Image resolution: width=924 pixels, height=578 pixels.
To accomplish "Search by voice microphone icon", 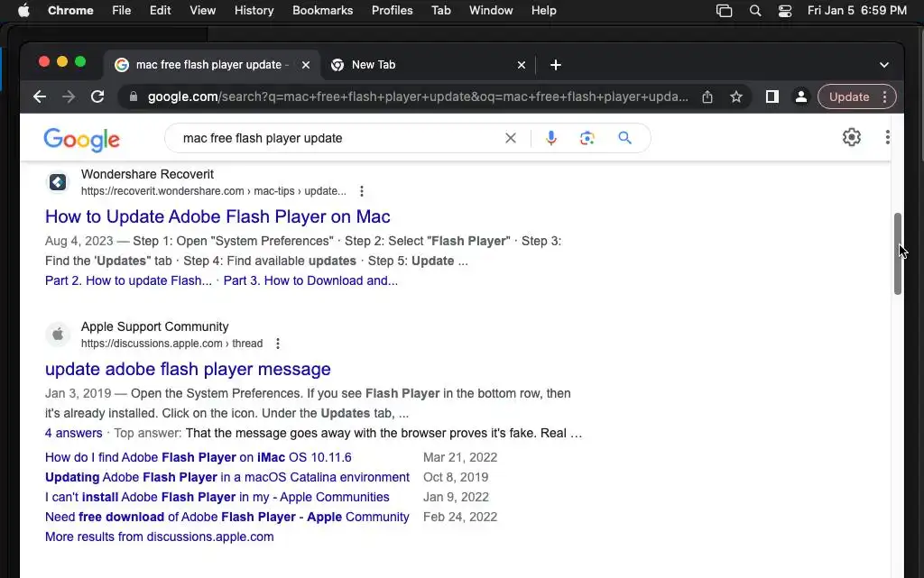I will coord(551,138).
